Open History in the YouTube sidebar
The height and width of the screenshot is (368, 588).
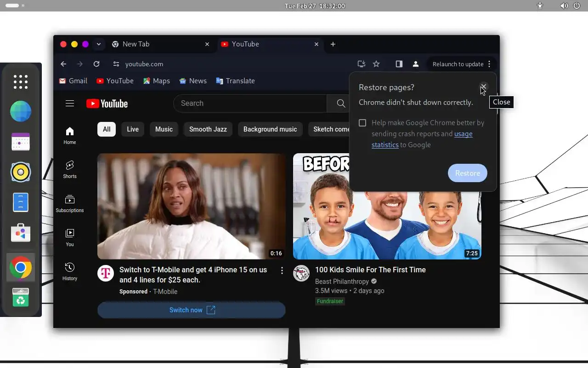click(x=70, y=271)
